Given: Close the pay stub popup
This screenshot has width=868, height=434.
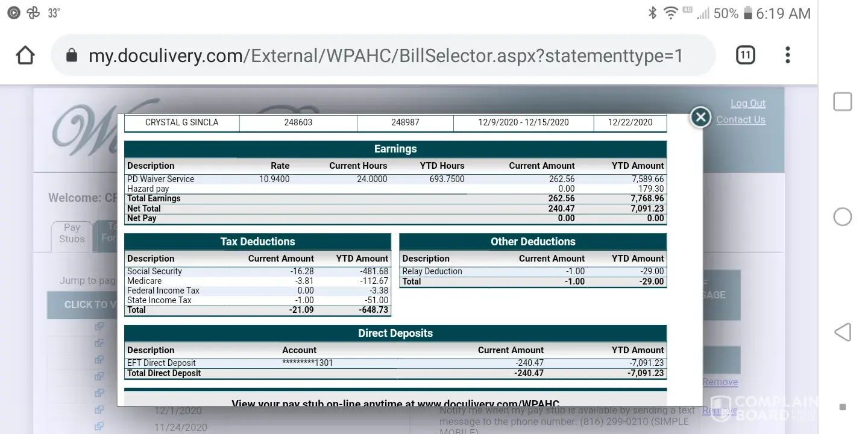Looking at the screenshot, I should coord(700,117).
